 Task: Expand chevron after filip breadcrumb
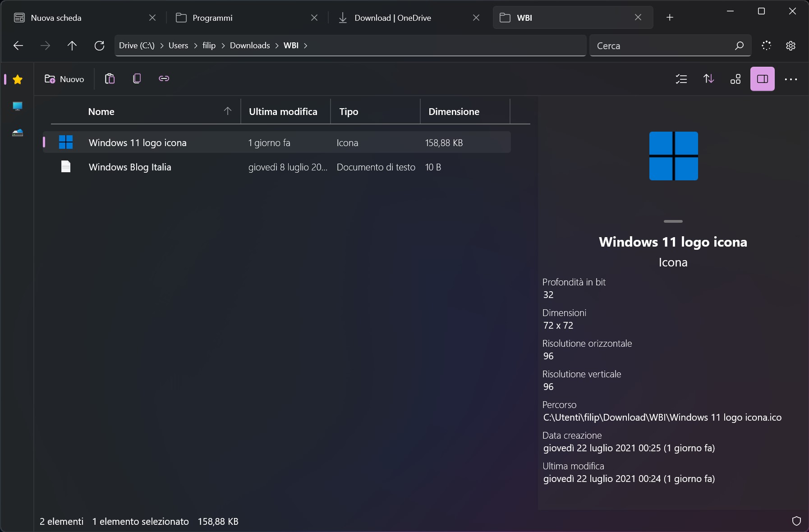pos(223,46)
